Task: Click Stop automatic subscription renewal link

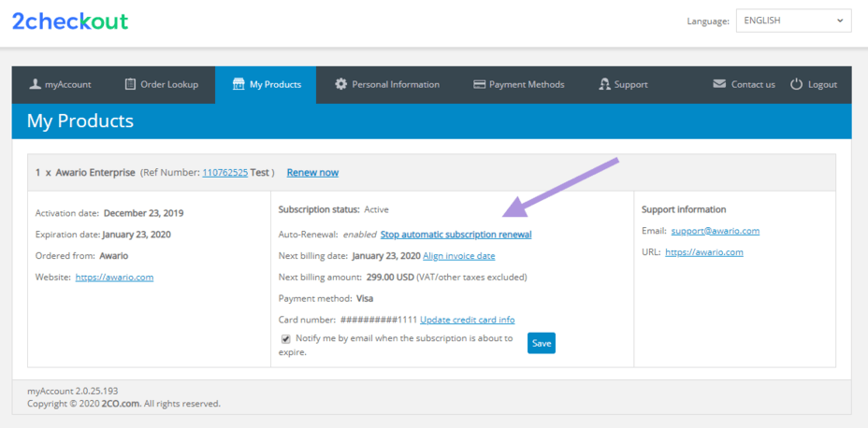Action: (x=456, y=235)
